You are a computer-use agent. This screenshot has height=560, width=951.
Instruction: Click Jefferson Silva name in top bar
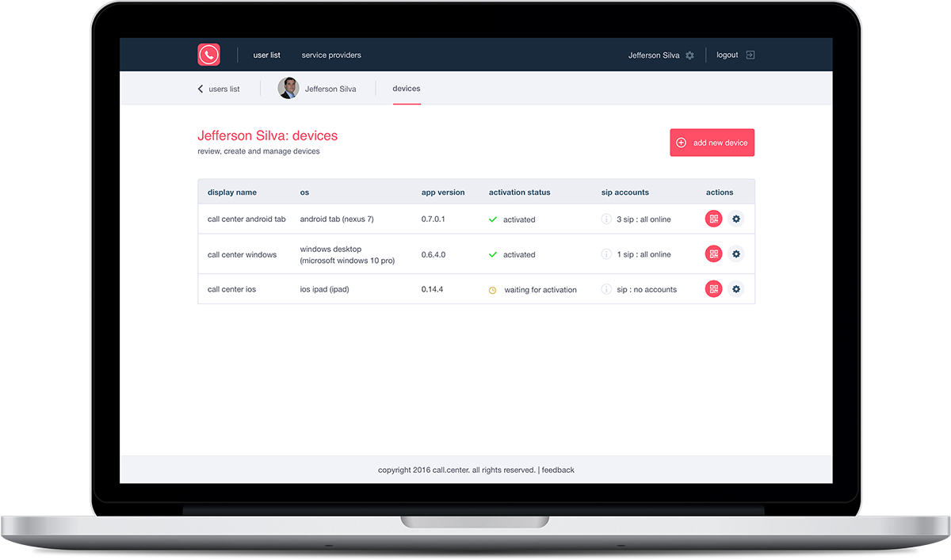654,55
